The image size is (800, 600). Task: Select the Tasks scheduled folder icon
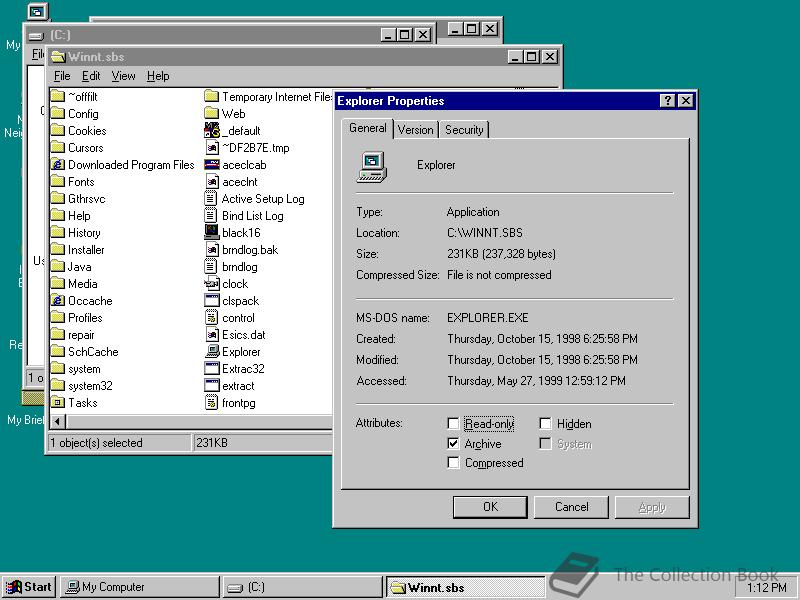point(58,403)
